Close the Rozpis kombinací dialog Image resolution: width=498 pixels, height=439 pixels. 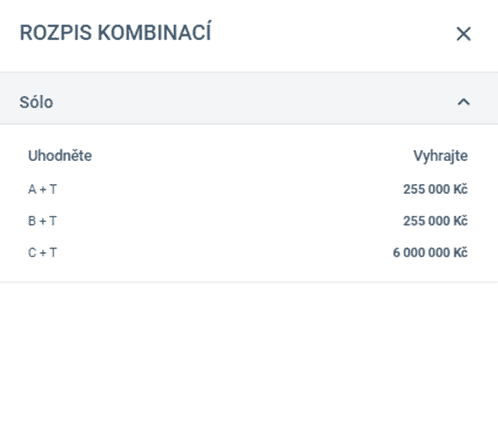coord(463,34)
